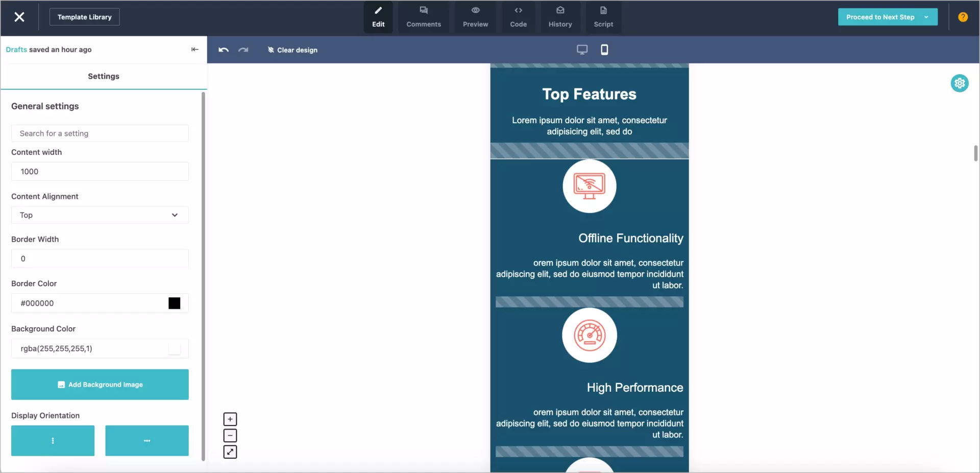Select vertical display orientation
Viewport: 980px width, 473px height.
coord(52,441)
